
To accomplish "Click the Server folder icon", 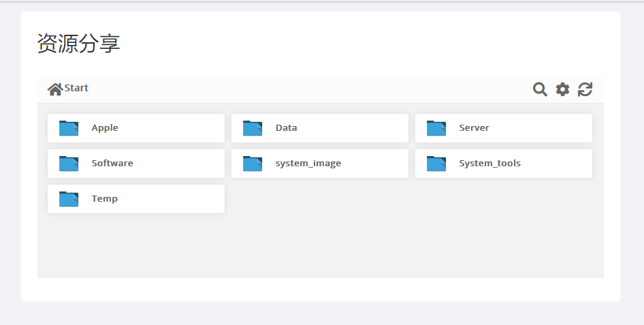I will coord(436,128).
